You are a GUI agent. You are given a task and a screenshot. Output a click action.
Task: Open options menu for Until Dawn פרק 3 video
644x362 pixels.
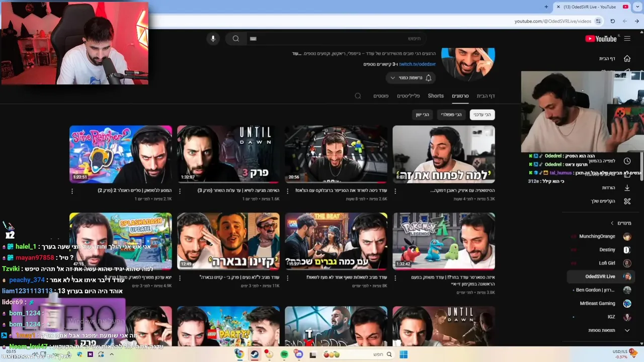[180, 191]
